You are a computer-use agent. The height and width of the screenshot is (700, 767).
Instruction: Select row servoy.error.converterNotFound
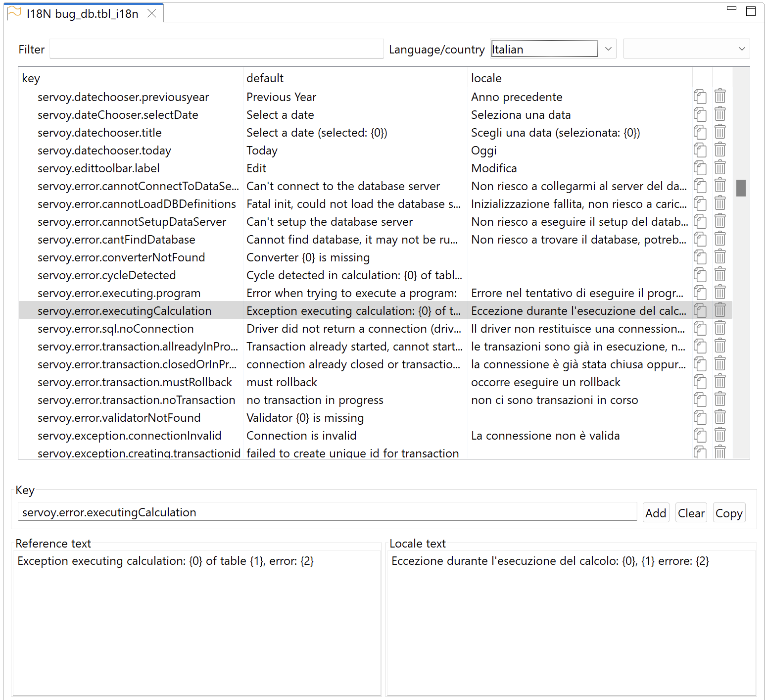pos(375,257)
